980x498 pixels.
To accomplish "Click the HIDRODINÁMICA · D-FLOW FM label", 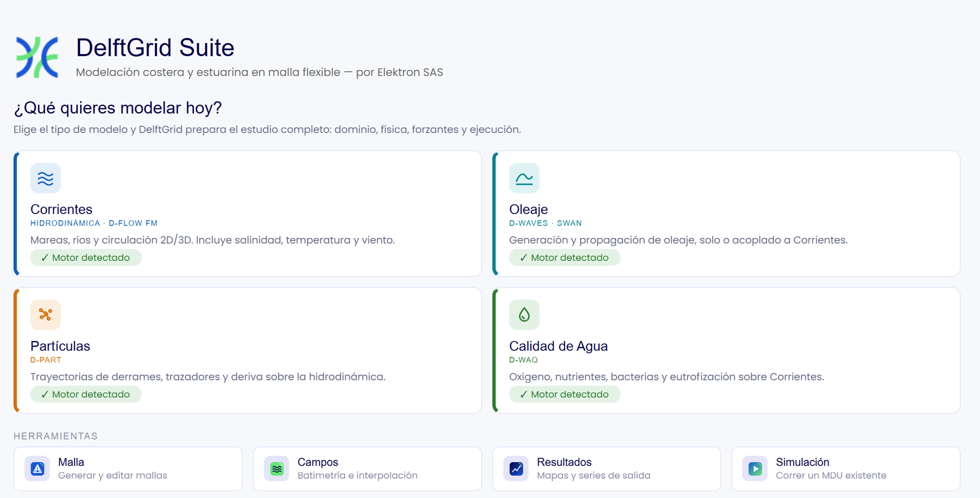I will coord(94,223).
